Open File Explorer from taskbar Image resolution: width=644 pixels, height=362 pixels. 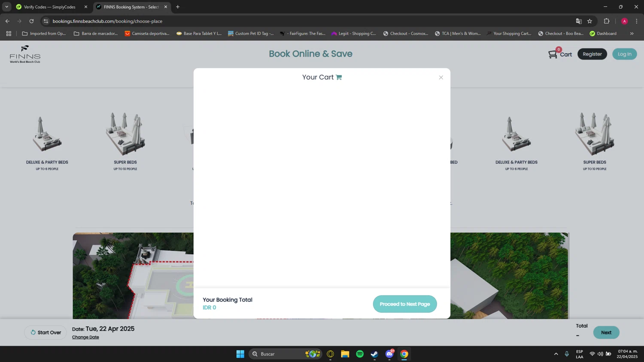click(345, 354)
